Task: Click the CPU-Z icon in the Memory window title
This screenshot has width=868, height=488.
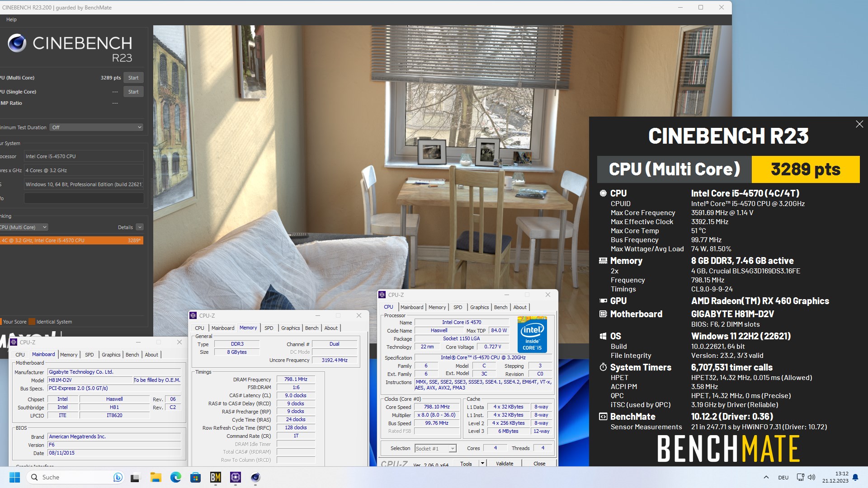Action: coord(193,315)
